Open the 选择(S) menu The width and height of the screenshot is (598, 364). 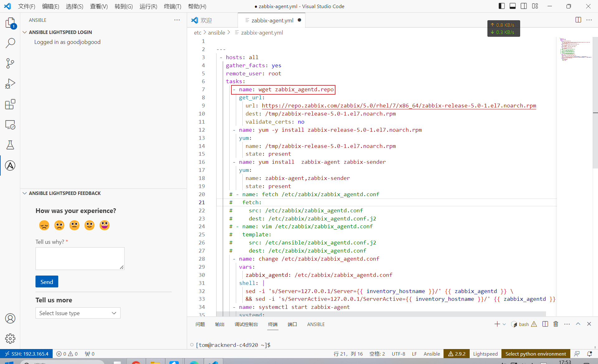point(74,6)
